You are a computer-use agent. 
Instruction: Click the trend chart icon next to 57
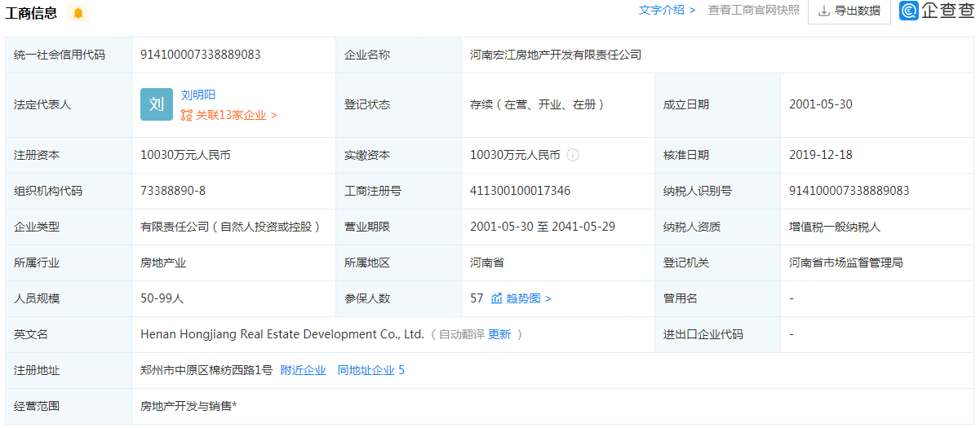pyautogui.click(x=496, y=298)
